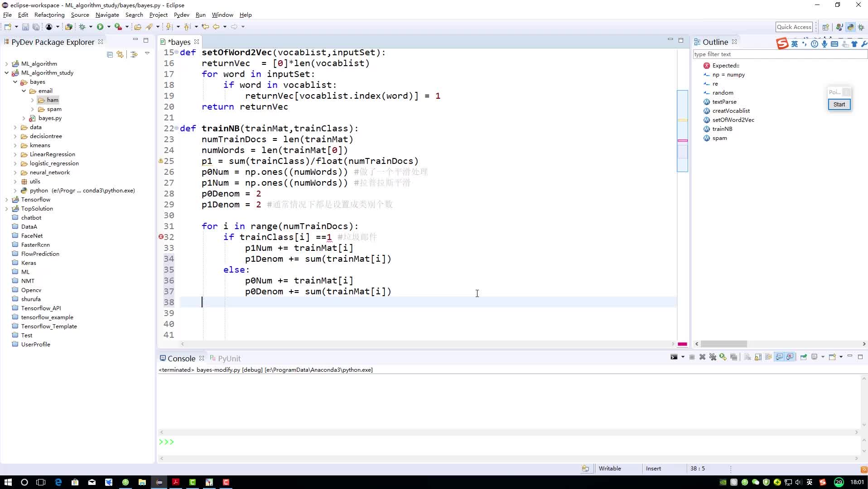
Task: Expand the ML_algorithm project
Action: [6, 64]
